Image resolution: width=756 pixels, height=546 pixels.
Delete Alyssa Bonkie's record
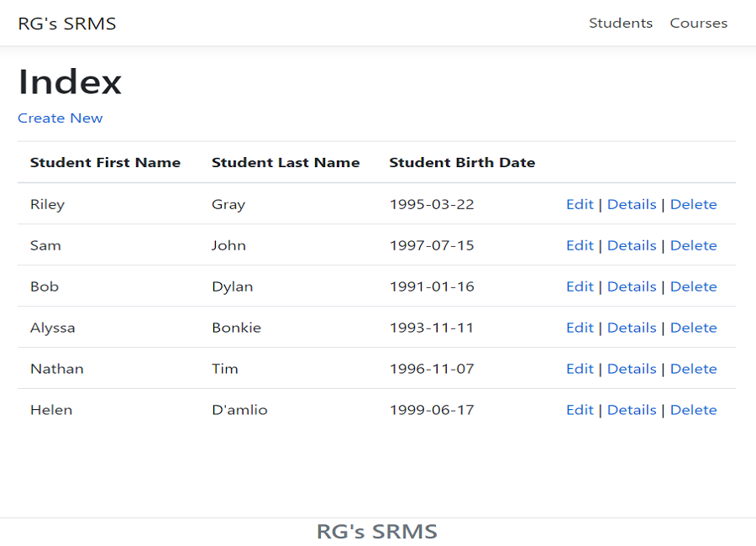693,328
